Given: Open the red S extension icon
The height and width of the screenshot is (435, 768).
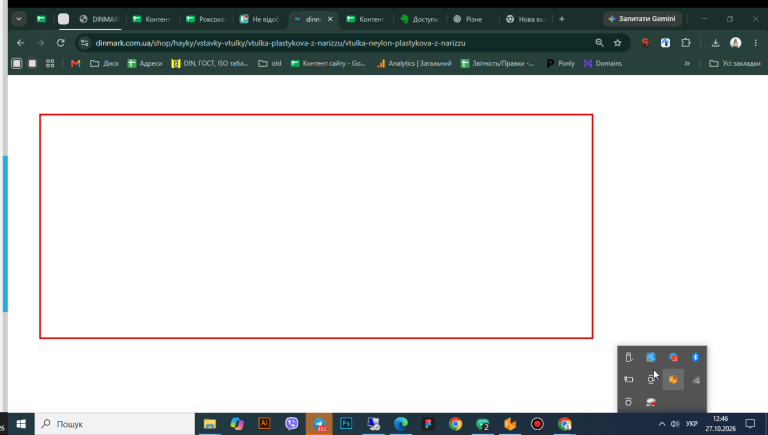Looking at the screenshot, I should pos(645,43).
